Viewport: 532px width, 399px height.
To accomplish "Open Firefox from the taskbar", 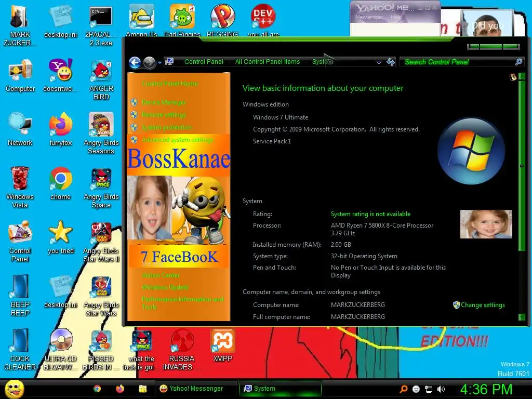I will coord(120,389).
